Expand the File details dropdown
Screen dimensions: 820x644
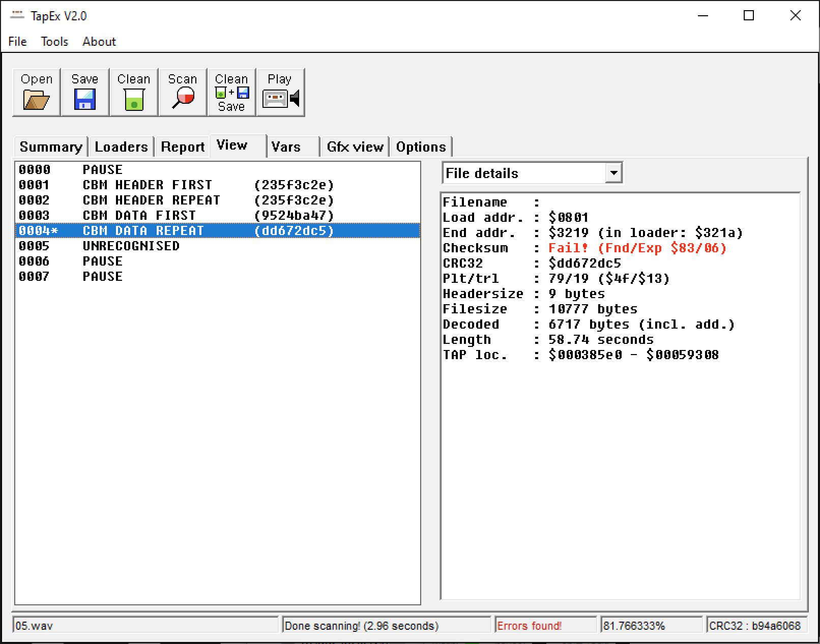[x=614, y=173]
